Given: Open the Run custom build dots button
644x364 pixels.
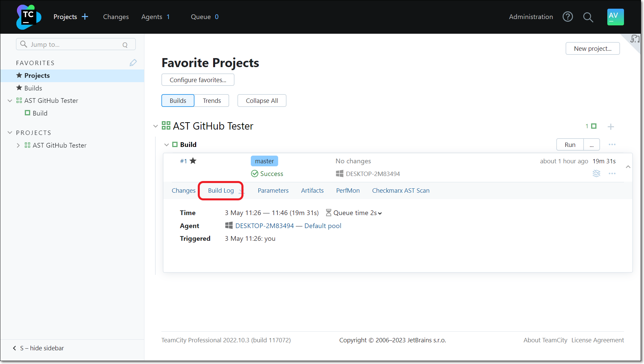Looking at the screenshot, I should [x=592, y=145].
